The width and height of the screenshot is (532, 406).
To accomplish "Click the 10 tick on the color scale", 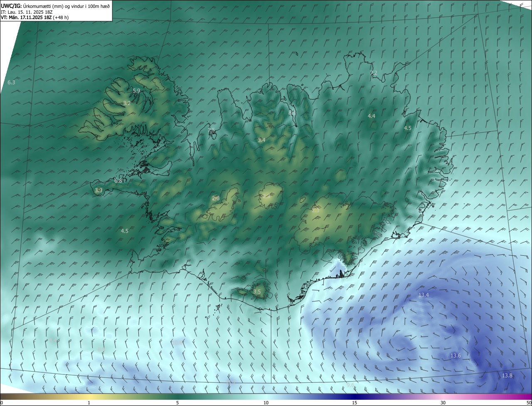I will pyautogui.click(x=266, y=403).
